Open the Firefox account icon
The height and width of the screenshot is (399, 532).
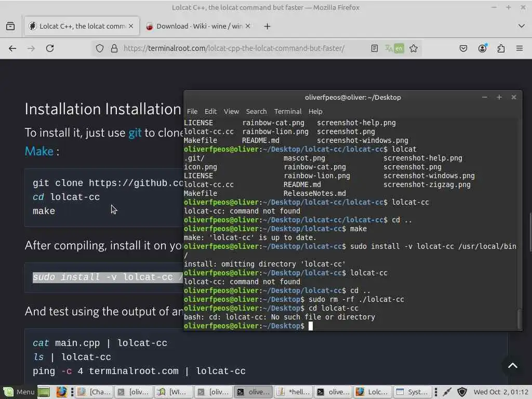click(x=482, y=48)
